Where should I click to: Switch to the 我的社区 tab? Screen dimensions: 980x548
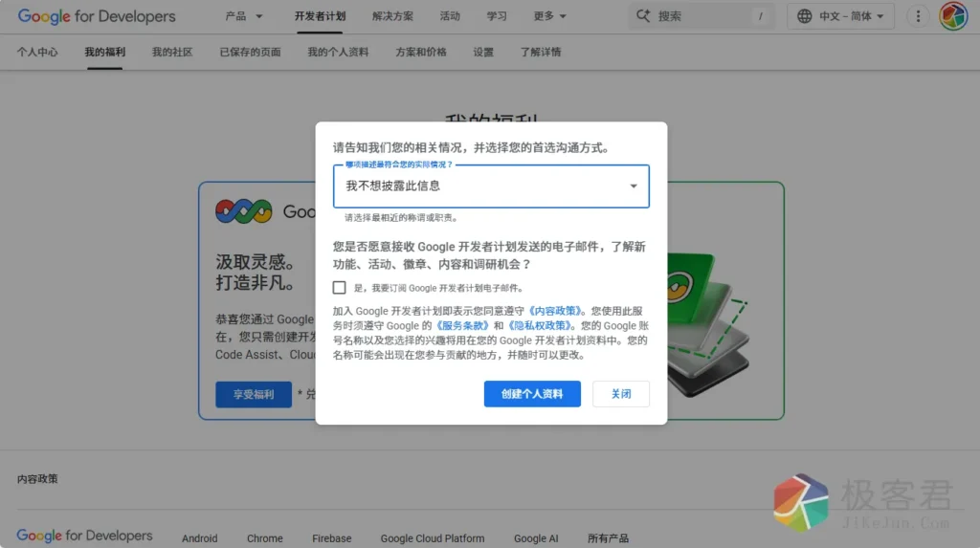[x=172, y=53]
